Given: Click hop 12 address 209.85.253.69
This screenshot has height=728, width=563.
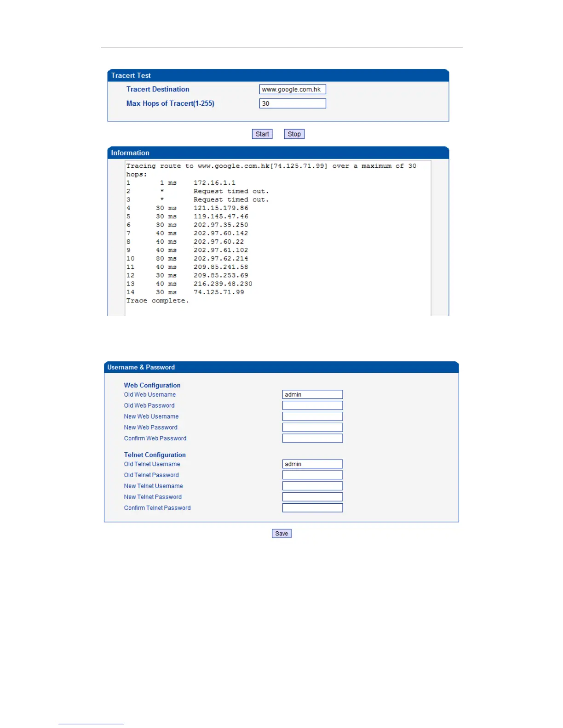Looking at the screenshot, I should 221,275.
